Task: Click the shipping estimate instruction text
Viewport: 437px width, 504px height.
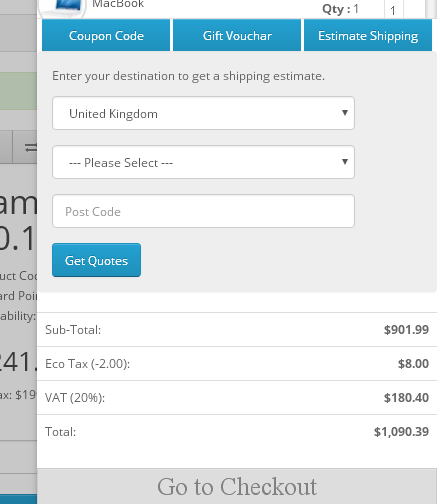Action: pyautogui.click(x=188, y=76)
